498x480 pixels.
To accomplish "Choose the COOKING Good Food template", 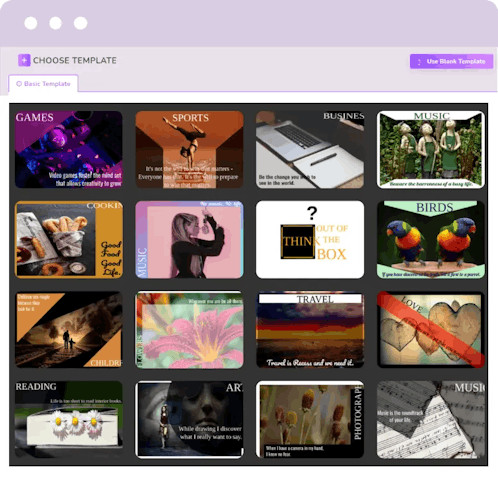I will tap(69, 240).
